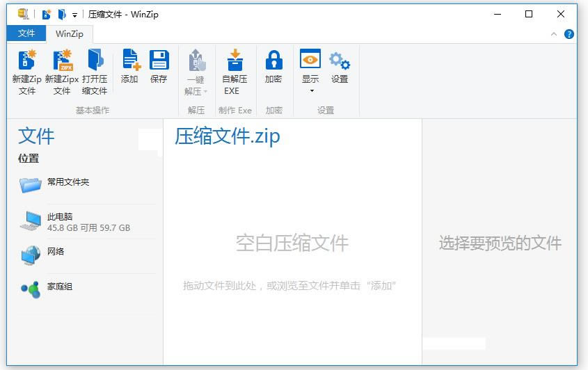This screenshot has width=588, height=370.
Task: Open Settings (设置) gears icon
Action: tap(340, 61)
